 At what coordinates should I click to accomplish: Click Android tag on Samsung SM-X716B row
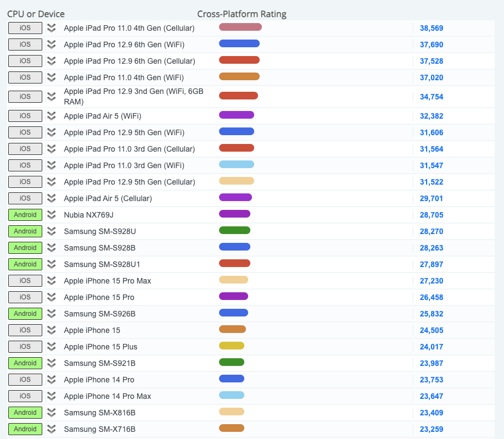coord(25,429)
